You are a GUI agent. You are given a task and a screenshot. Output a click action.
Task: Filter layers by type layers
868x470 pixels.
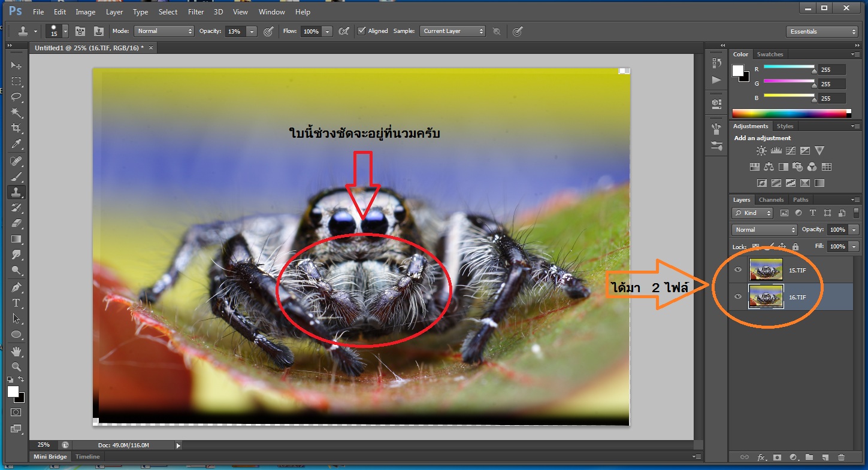(x=813, y=213)
